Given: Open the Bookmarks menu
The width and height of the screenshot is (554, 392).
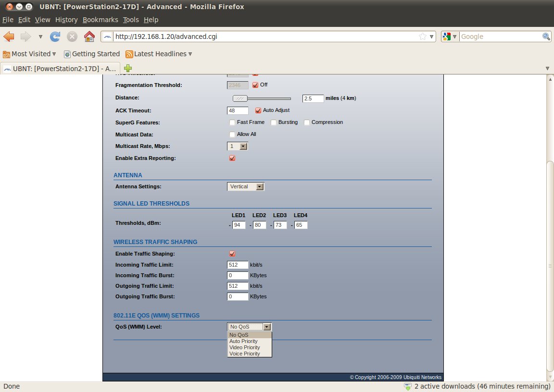Looking at the screenshot, I should click(101, 20).
